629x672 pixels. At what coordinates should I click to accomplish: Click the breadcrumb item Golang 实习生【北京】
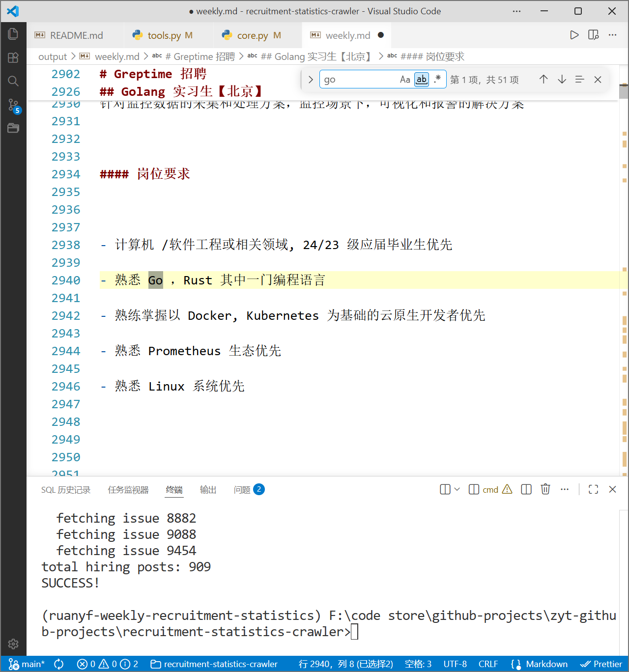click(317, 56)
